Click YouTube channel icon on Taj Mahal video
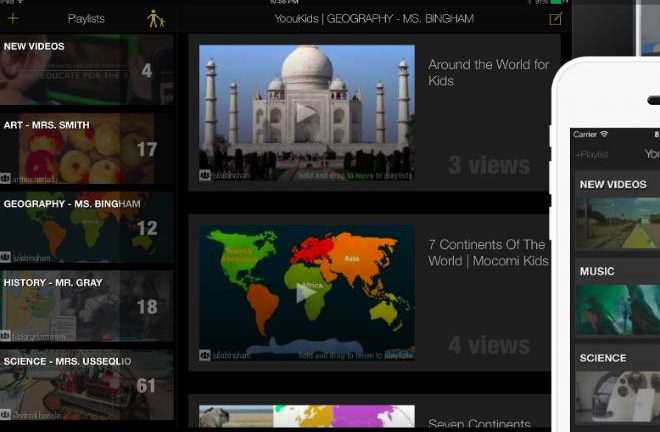 point(205,175)
